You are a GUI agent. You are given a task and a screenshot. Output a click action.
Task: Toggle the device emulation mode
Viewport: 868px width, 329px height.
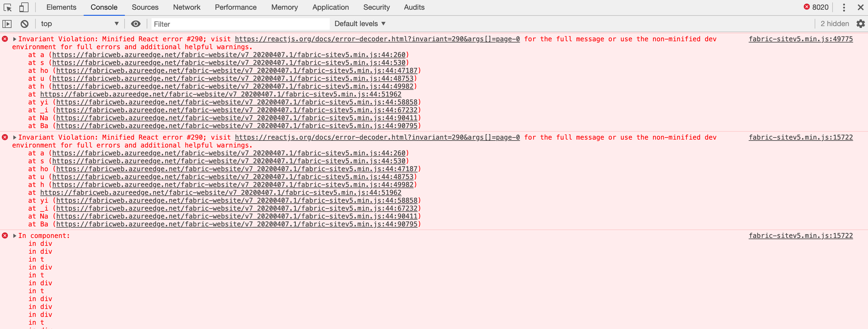coord(23,7)
